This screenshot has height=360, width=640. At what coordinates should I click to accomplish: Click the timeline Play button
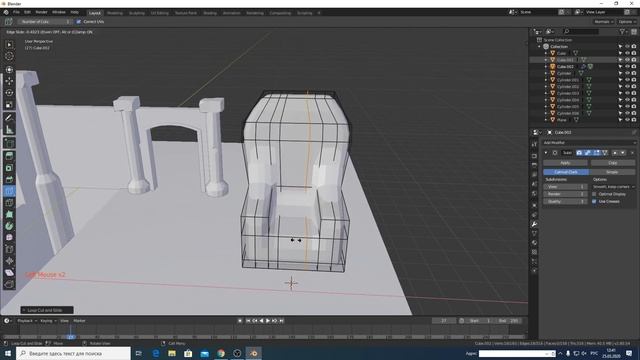pyautogui.click(x=268, y=321)
